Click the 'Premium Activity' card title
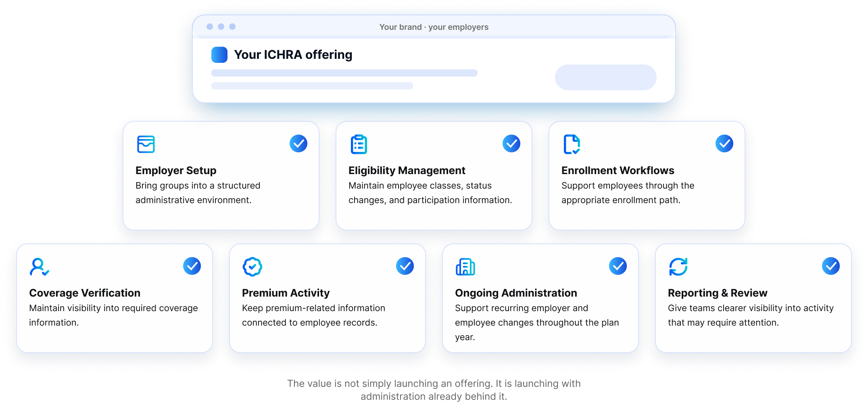 point(286,293)
